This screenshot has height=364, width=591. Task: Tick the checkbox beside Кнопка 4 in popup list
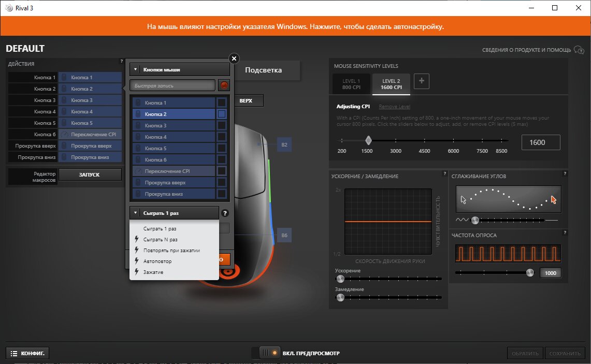point(222,137)
